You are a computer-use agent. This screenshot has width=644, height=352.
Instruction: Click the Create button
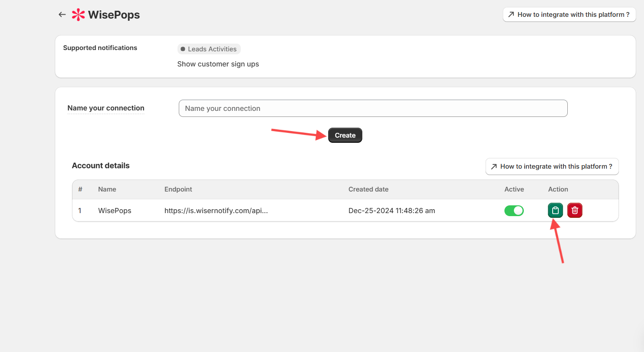(x=345, y=135)
